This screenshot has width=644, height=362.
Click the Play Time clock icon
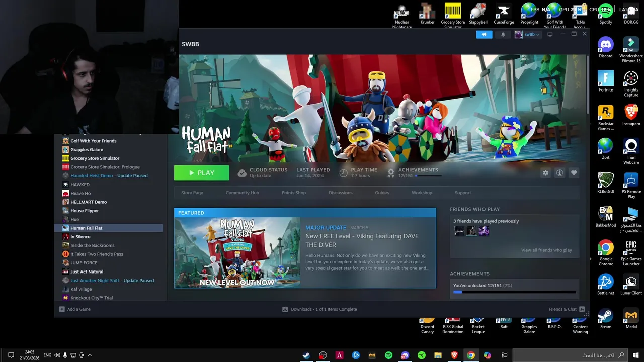click(343, 173)
